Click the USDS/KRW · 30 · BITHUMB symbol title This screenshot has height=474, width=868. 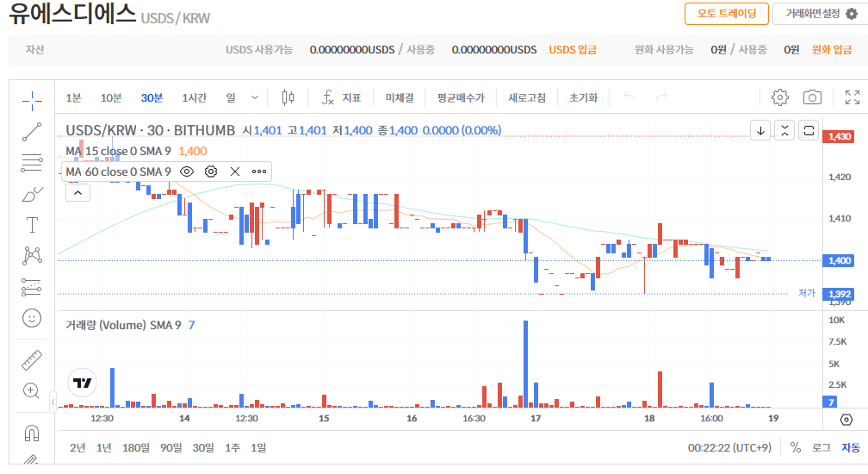[x=150, y=130]
